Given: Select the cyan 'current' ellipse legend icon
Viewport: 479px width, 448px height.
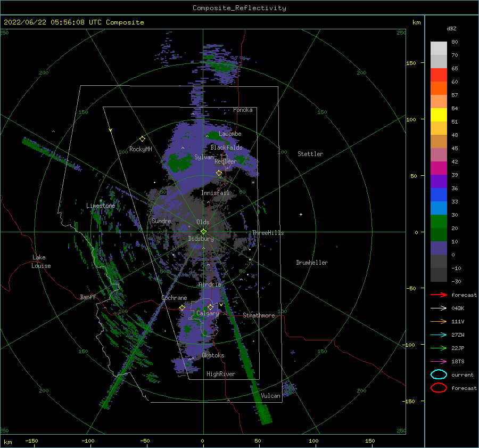Looking at the screenshot, I should (x=439, y=374).
